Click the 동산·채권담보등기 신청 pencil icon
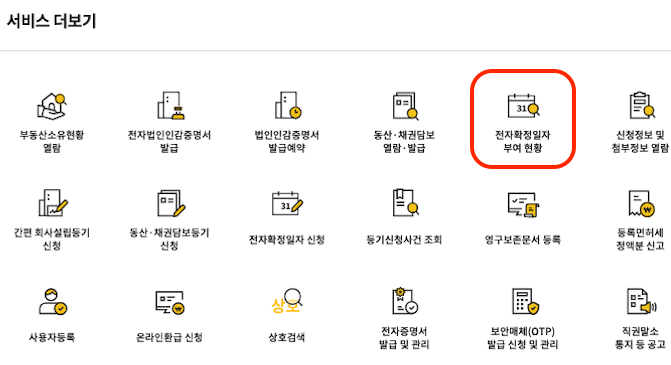Viewport: 671px width, 365px height. [171, 203]
